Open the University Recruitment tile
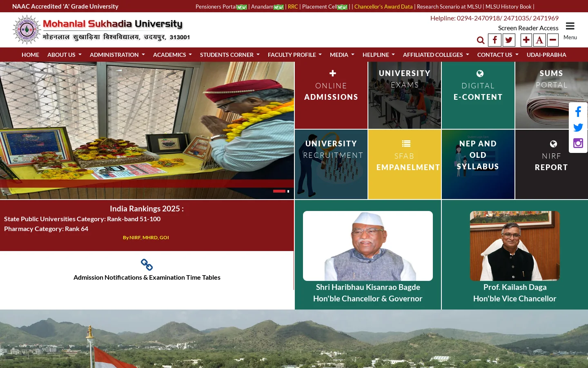Viewport: 588px width, 368px height. pos(331,164)
